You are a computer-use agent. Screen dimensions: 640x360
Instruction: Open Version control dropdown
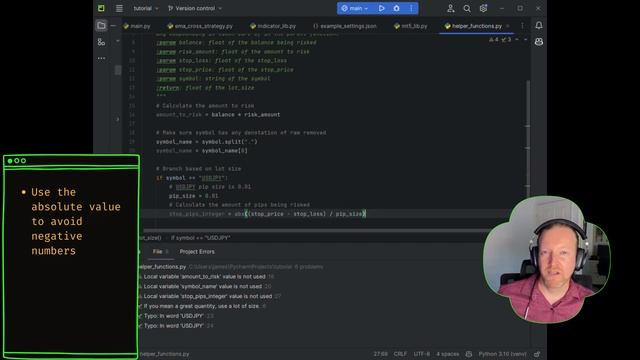195,8
